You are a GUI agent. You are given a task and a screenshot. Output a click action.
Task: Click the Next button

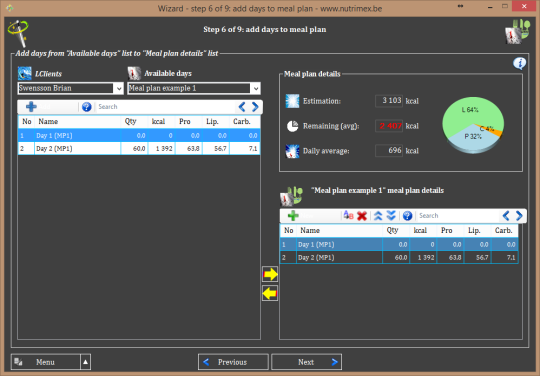tap(307, 362)
